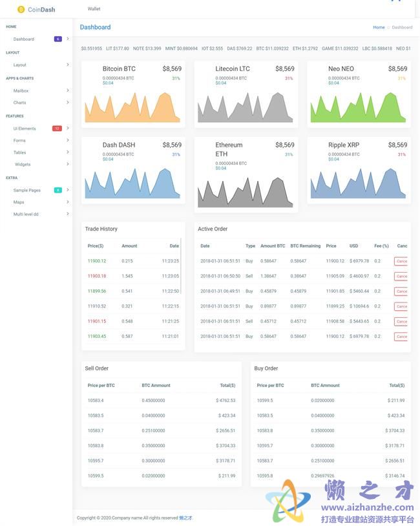
Task: Cancel the 06:50:50 sell order
Action: [401, 276]
